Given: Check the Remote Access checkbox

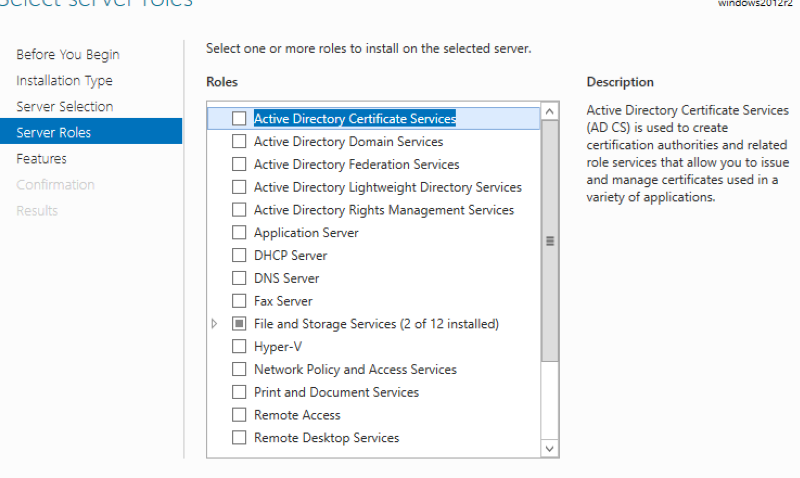Looking at the screenshot, I should (239, 415).
